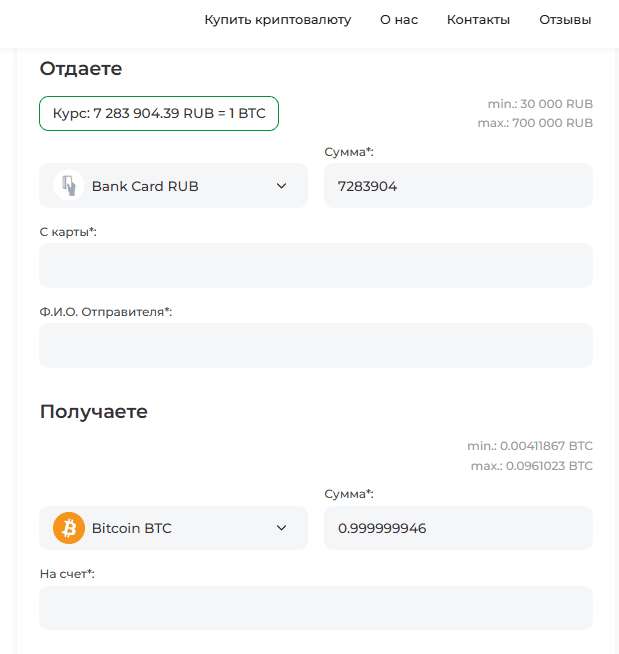Select the min.: 0.00411867 BTC text
Screen dimensions: 619x654
coord(530,446)
